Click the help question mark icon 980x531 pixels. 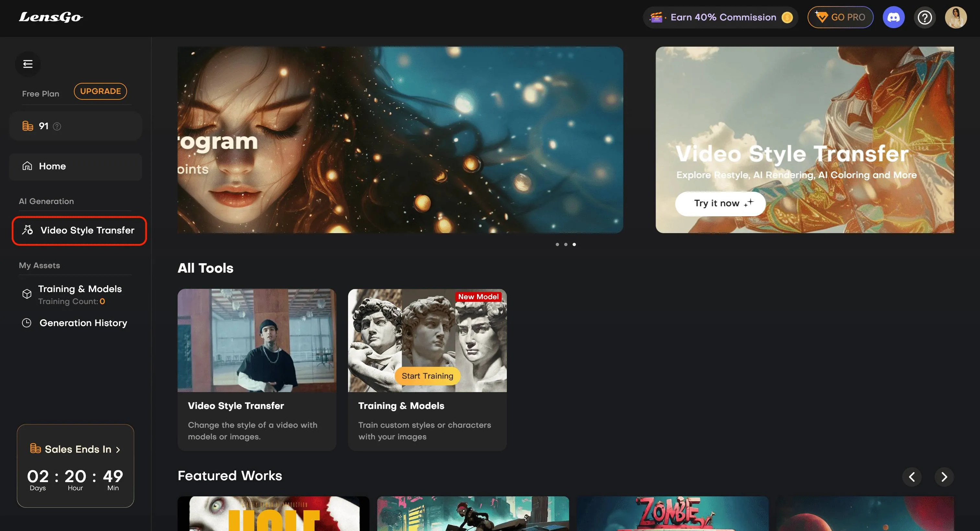click(x=925, y=17)
